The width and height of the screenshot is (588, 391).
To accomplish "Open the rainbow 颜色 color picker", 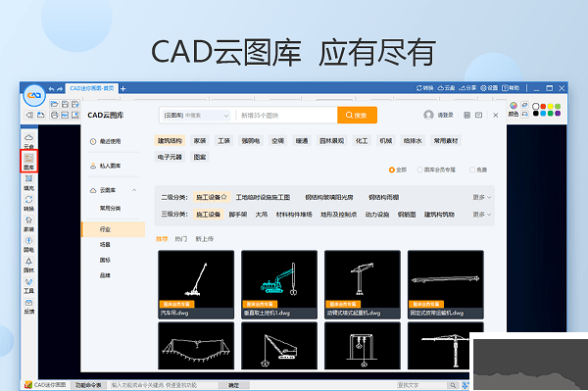I will pos(514,109).
